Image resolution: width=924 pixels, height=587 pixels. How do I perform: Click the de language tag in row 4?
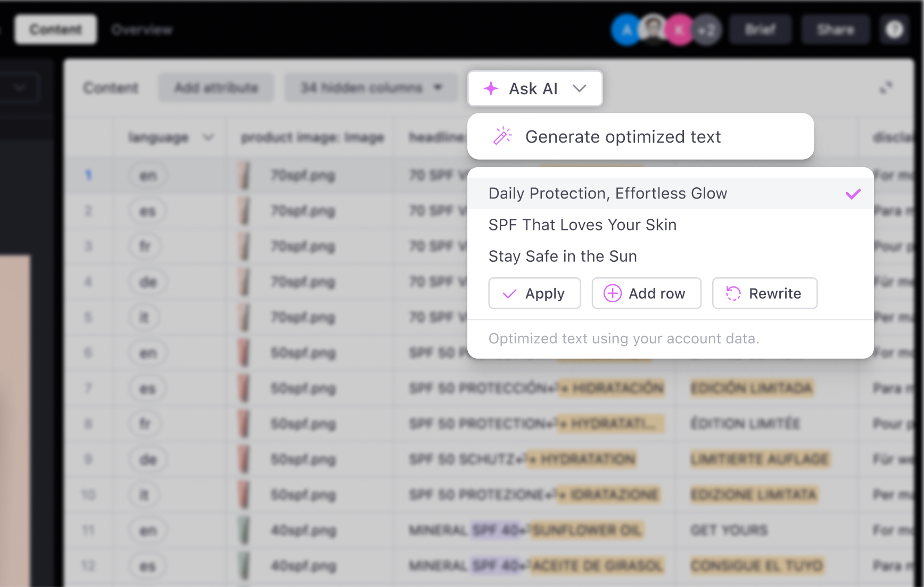[148, 282]
